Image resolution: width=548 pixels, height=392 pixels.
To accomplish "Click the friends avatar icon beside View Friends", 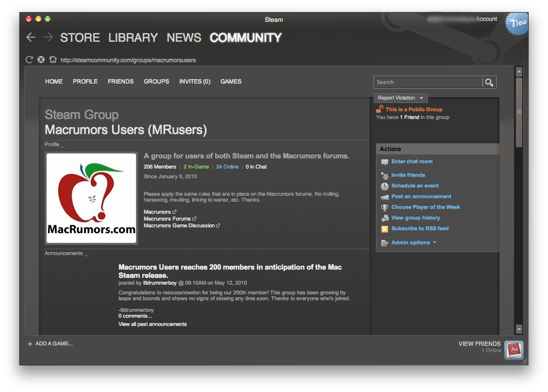I will coord(514,350).
